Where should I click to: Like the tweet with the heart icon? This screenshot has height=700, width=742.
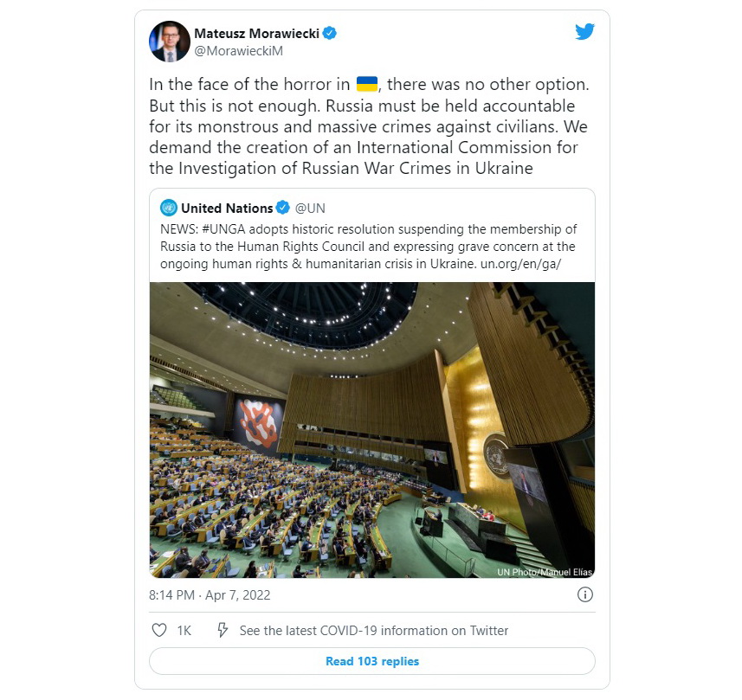(x=159, y=630)
